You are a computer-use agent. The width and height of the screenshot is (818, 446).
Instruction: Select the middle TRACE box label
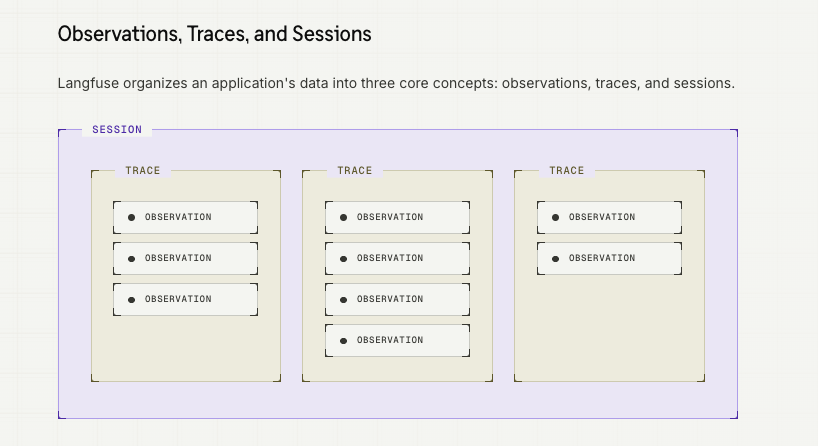point(355,171)
